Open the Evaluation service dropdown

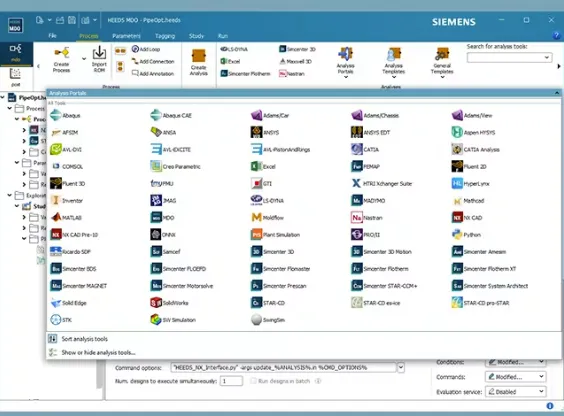tap(515, 392)
